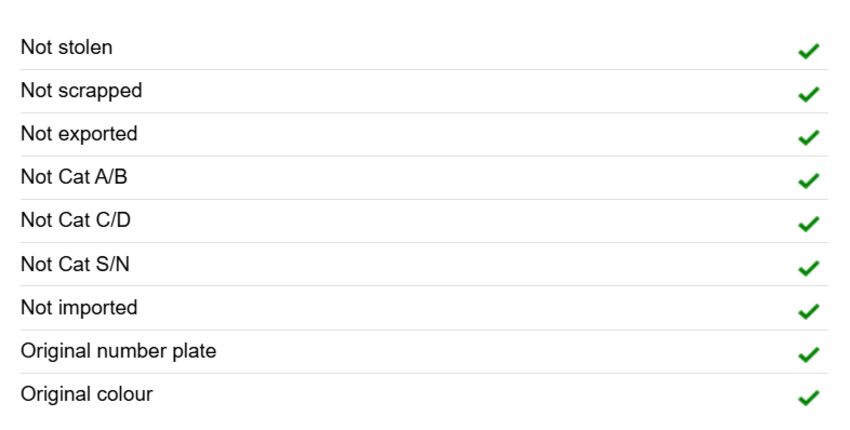Click the green checkmark beside Not Cat S/N
The width and height of the screenshot is (850, 430).
(808, 268)
